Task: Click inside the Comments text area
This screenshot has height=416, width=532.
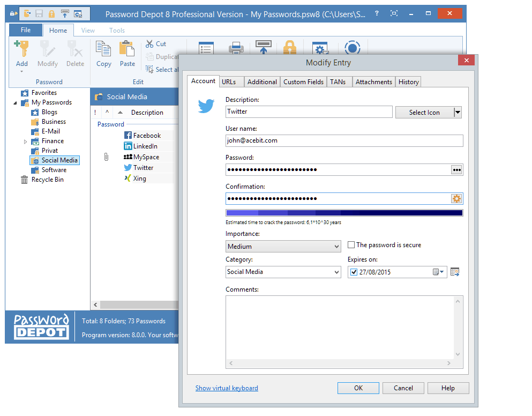Action: coord(340,328)
